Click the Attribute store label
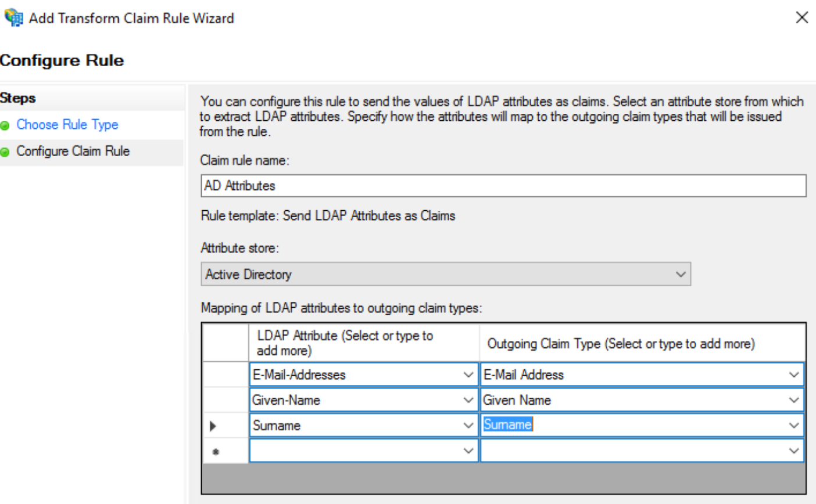This screenshot has height=504, width=816. tap(239, 248)
